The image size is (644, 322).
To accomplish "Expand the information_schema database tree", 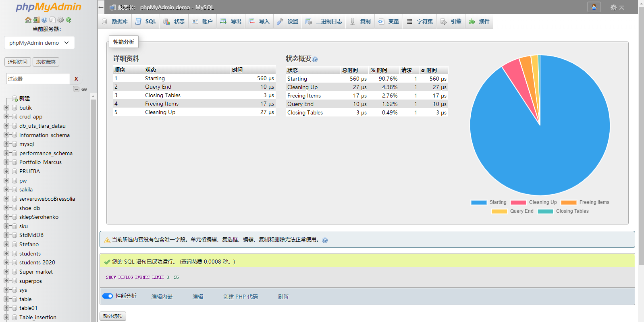I will click(x=6, y=135).
